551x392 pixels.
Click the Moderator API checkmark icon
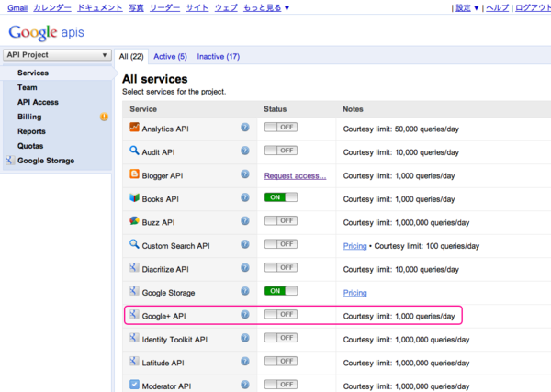(134, 385)
